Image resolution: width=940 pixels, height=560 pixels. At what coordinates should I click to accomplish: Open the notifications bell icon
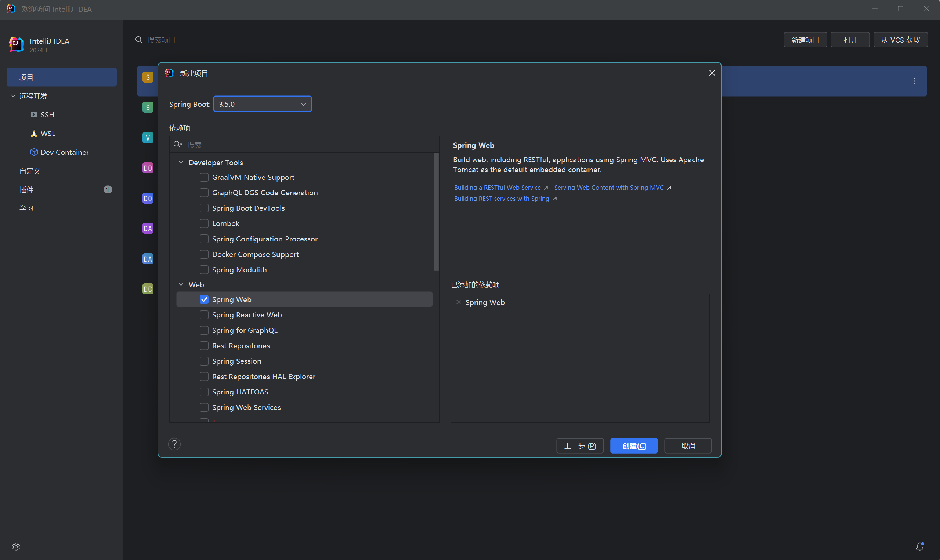919,546
